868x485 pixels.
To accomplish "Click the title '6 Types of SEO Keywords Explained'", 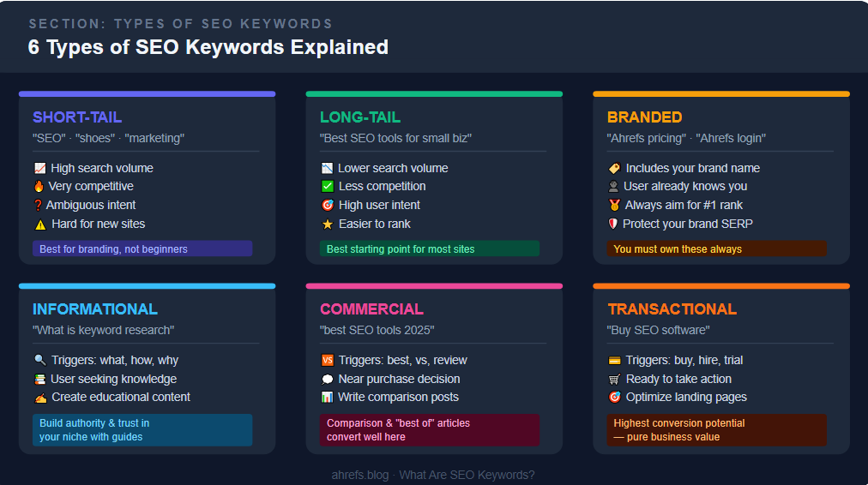I will click(x=208, y=47).
